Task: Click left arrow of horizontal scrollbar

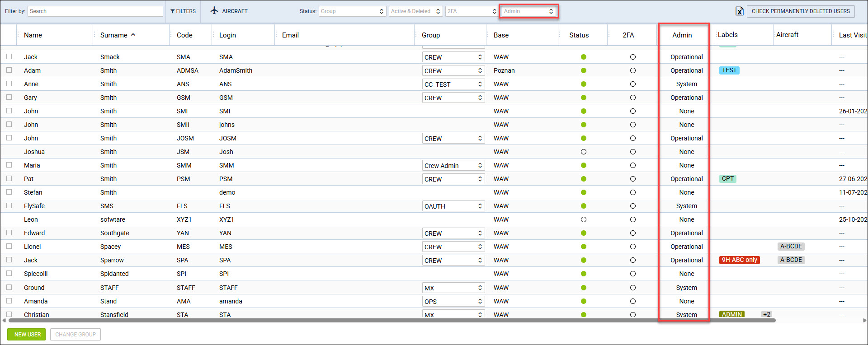Action: coord(4,321)
